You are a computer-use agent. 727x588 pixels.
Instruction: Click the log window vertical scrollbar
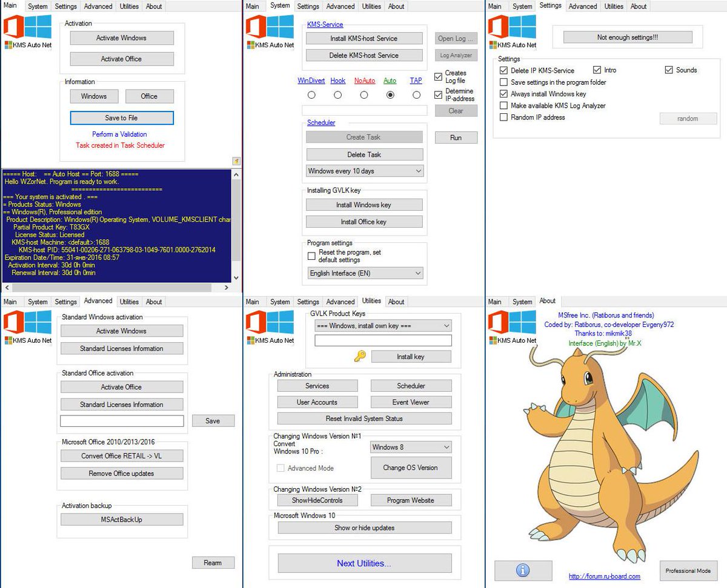236,225
